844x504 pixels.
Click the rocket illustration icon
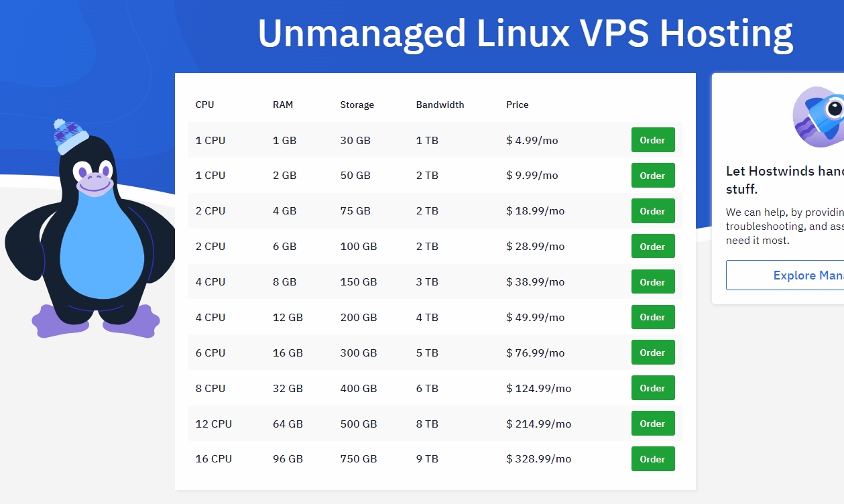point(819,114)
